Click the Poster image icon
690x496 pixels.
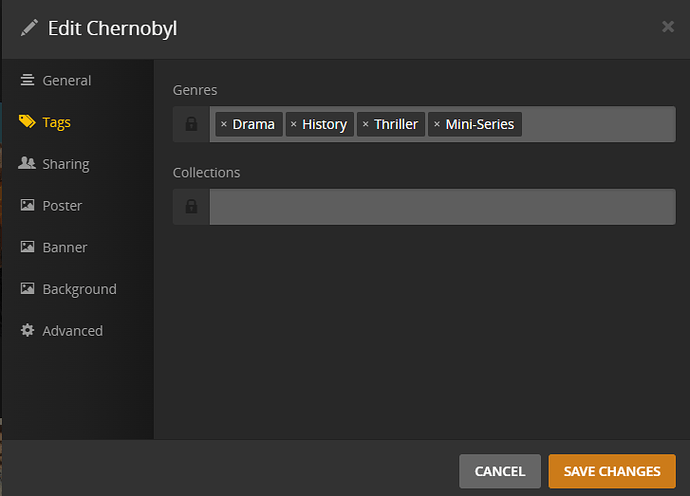tap(27, 205)
